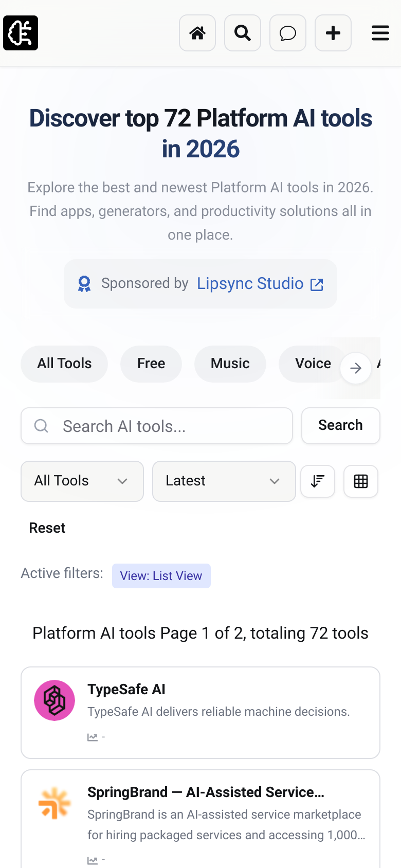Select the Music category pill
This screenshot has width=401, height=868.
pyautogui.click(x=230, y=364)
